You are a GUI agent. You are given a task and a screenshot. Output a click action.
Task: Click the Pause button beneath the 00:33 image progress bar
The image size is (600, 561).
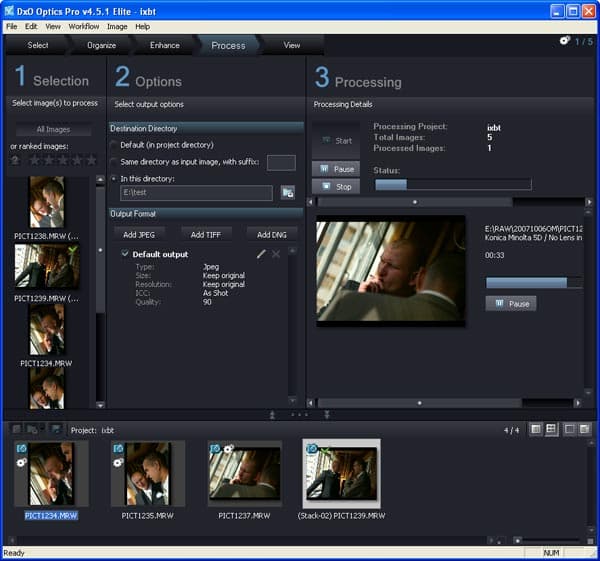tap(511, 304)
